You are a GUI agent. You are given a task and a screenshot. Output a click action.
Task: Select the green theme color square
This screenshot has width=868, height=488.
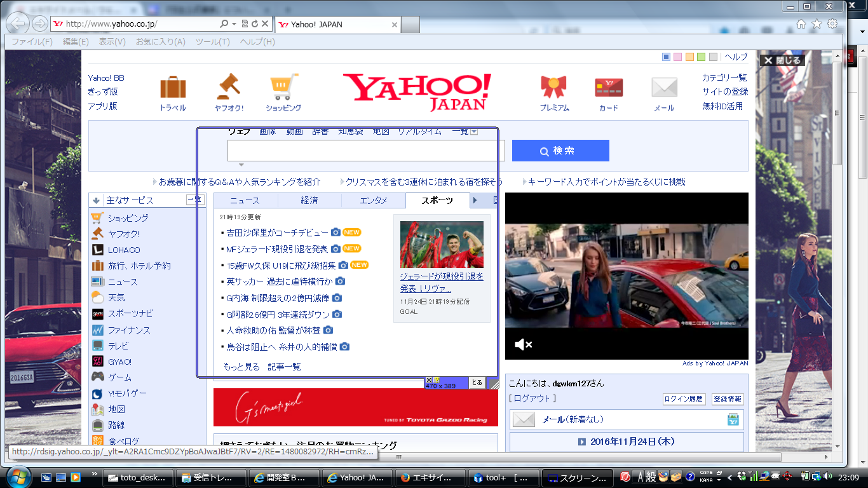tap(701, 57)
